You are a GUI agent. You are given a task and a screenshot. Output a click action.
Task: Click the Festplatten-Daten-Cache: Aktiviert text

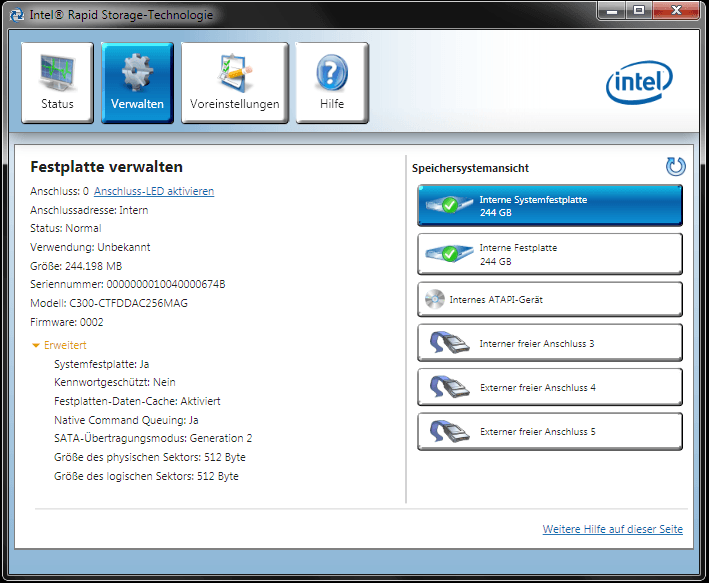coord(137,401)
